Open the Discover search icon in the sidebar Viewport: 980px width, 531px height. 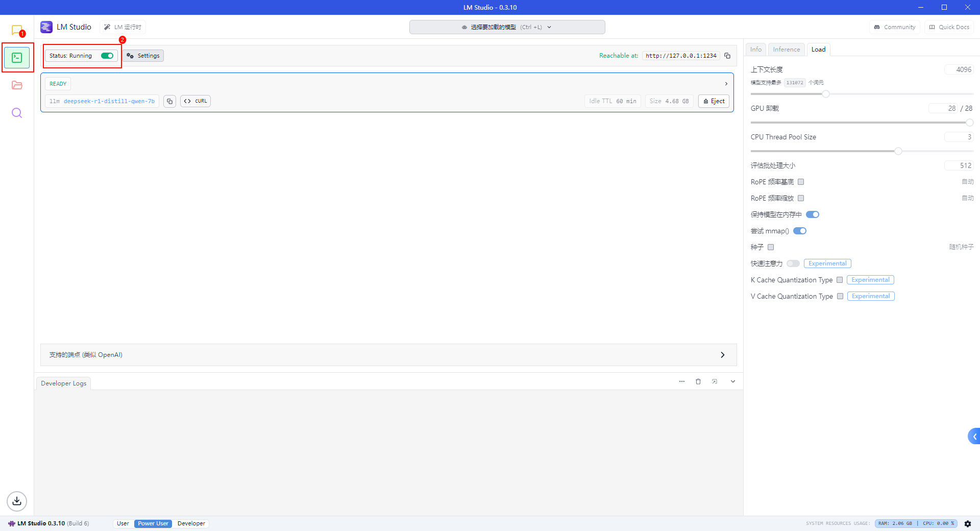tap(17, 113)
